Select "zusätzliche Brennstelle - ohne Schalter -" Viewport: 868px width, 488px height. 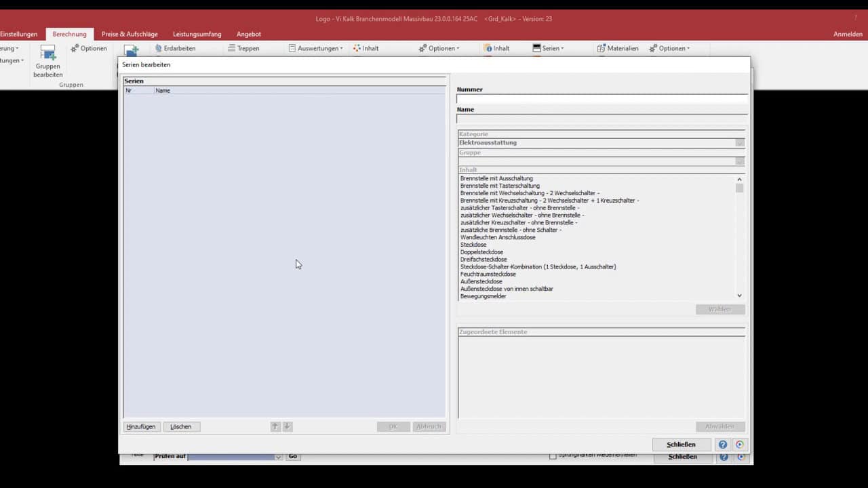[x=511, y=230]
